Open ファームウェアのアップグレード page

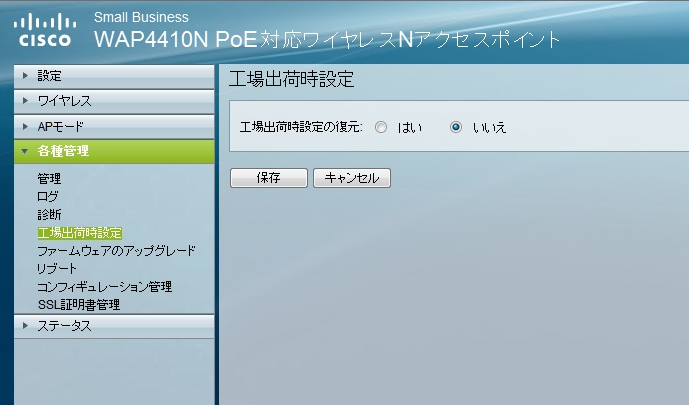tap(116, 251)
